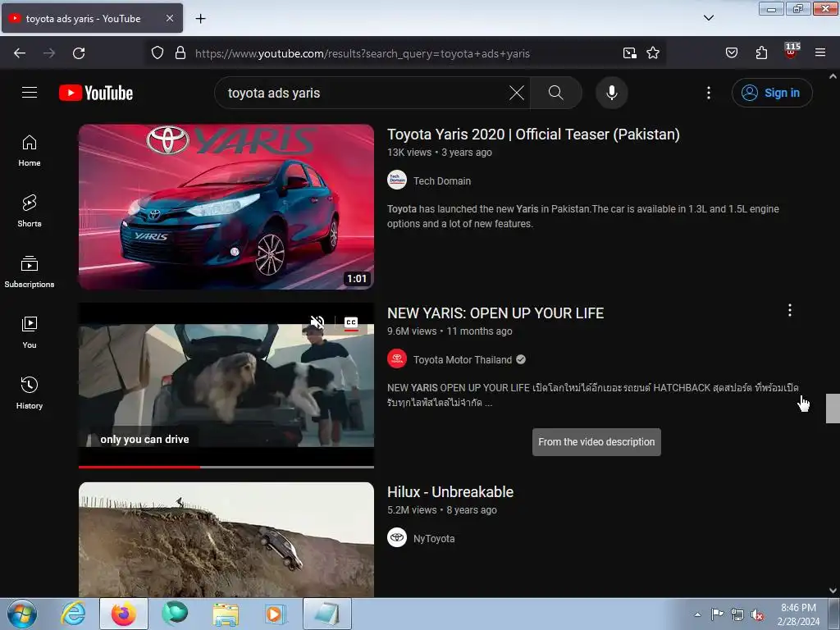Screen dimensions: 840x630
Task: Click the Tech Domain channel avatar
Action: 397,180
